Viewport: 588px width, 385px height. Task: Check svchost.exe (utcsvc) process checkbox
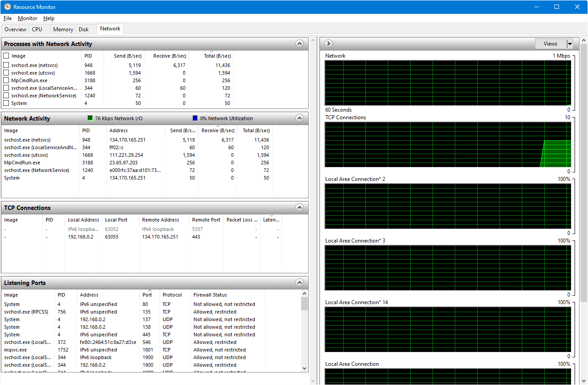(x=6, y=73)
